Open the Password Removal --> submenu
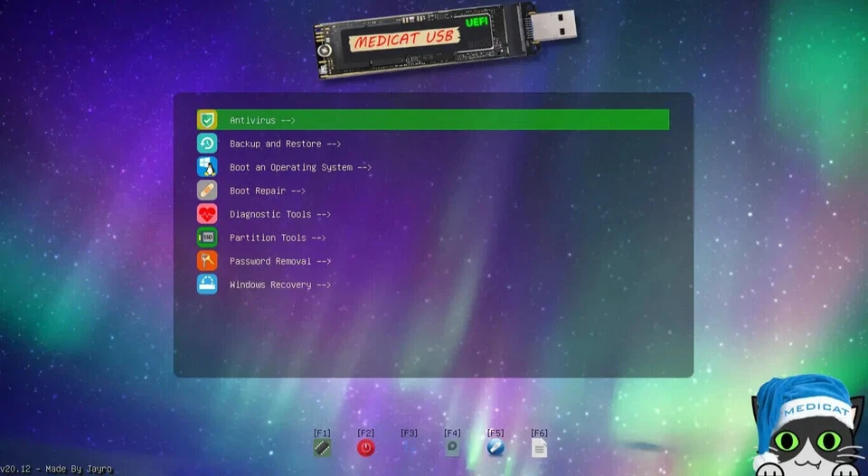 point(280,261)
